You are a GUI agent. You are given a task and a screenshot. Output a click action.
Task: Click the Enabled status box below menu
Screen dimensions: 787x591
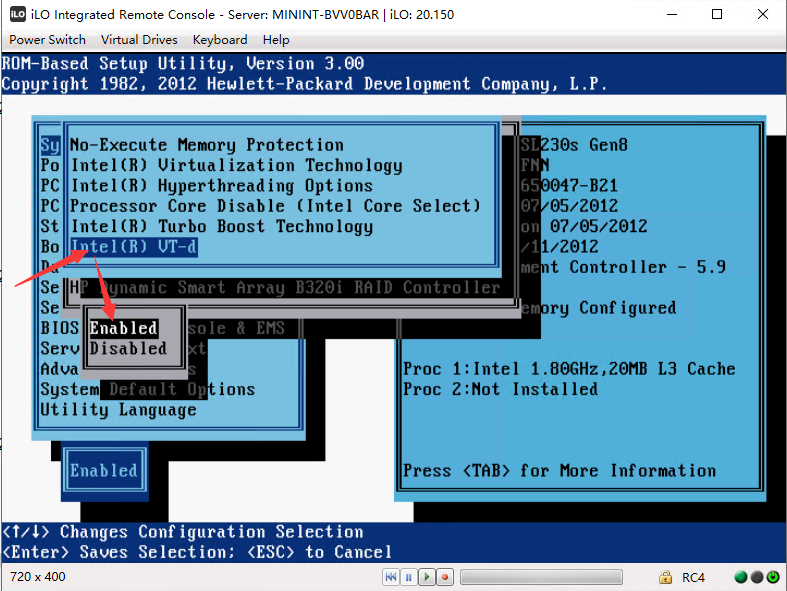pyautogui.click(x=104, y=470)
